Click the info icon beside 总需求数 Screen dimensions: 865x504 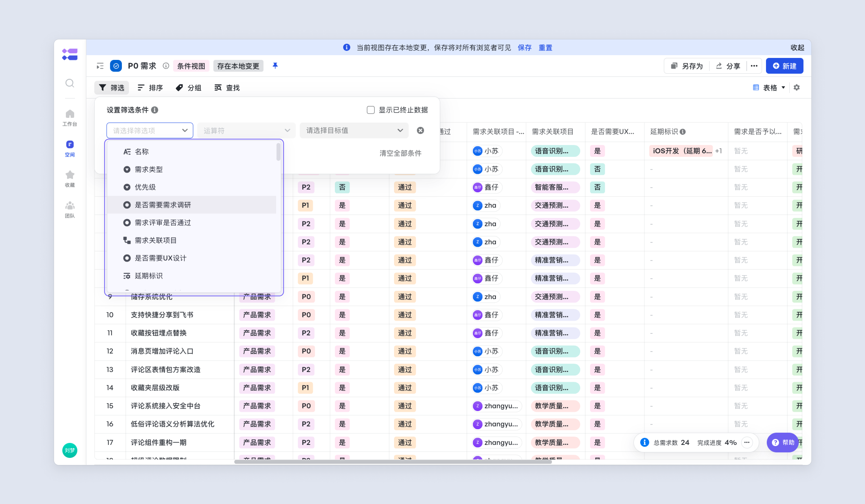644,442
